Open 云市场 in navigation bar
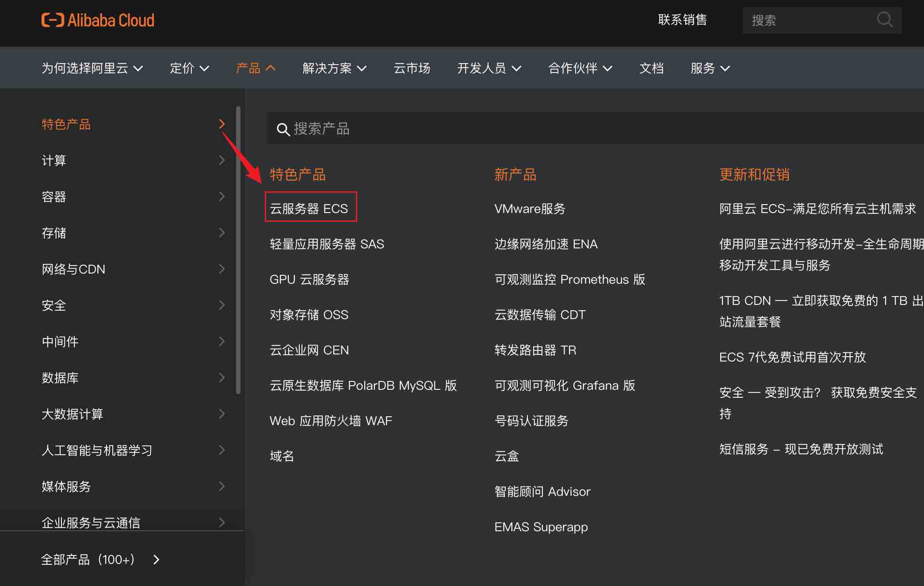 pyautogui.click(x=412, y=68)
